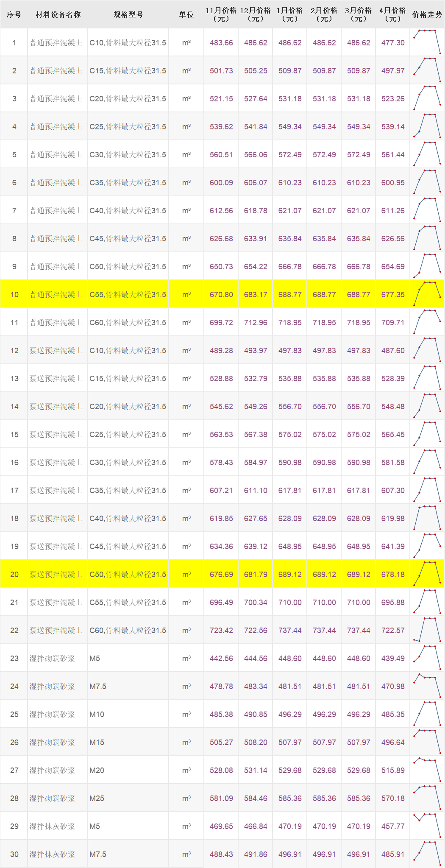445x868 pixels.
Task: Click the trend chart in row 27
Action: pyautogui.click(x=427, y=770)
